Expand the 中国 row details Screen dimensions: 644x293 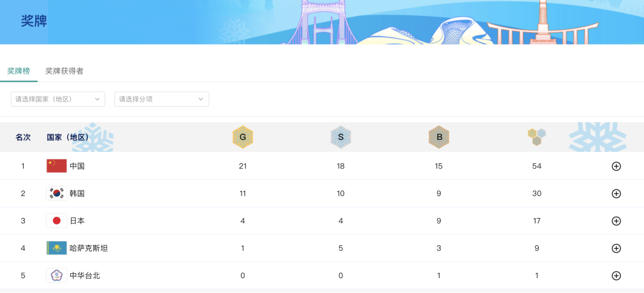pos(617,166)
